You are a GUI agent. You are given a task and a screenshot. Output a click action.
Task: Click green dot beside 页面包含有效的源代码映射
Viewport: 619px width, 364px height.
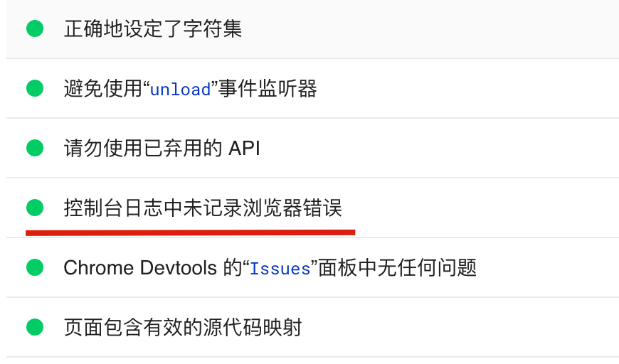34,328
